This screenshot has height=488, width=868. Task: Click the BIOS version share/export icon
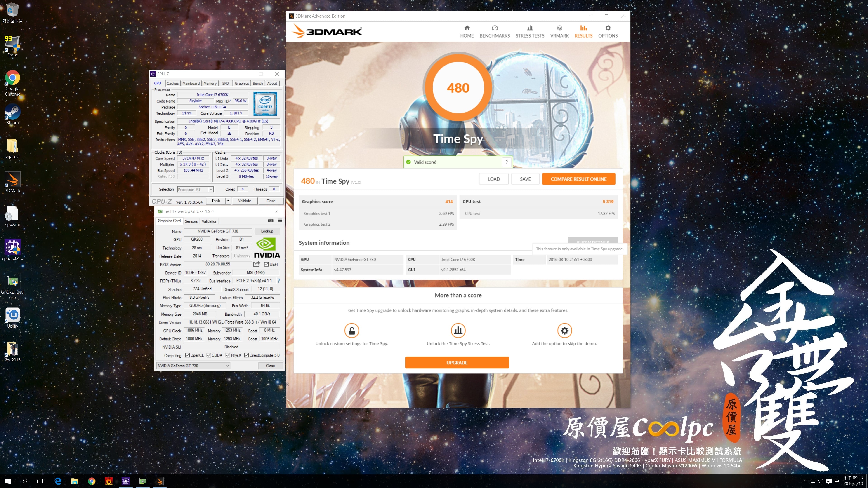[256, 264]
